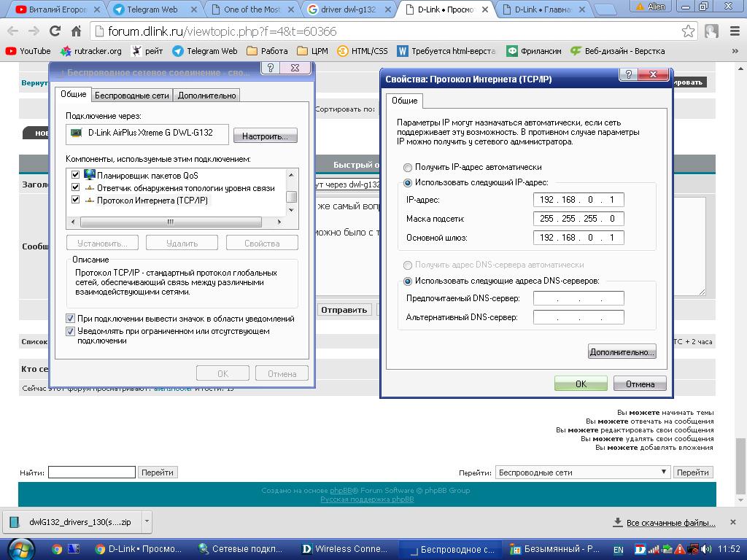Click the browser home icon

76,31
